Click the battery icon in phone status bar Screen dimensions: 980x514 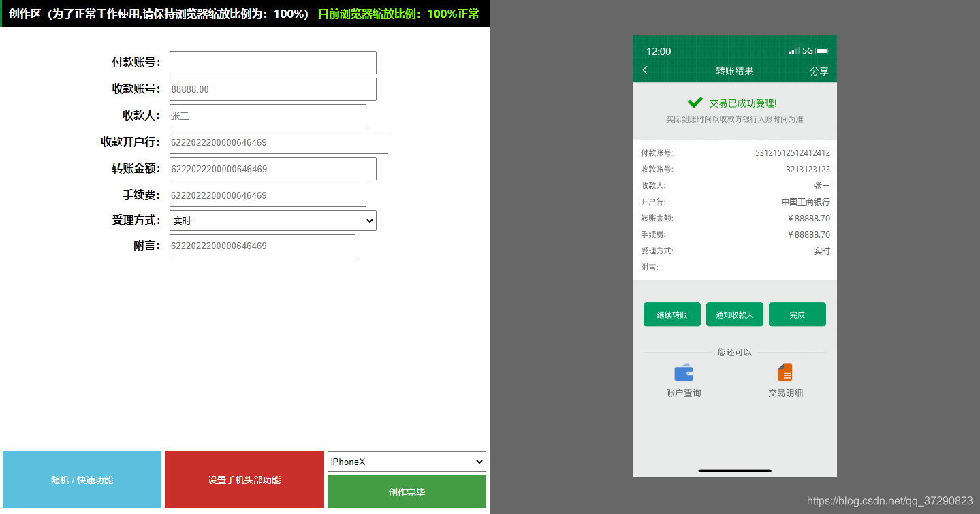(822, 51)
